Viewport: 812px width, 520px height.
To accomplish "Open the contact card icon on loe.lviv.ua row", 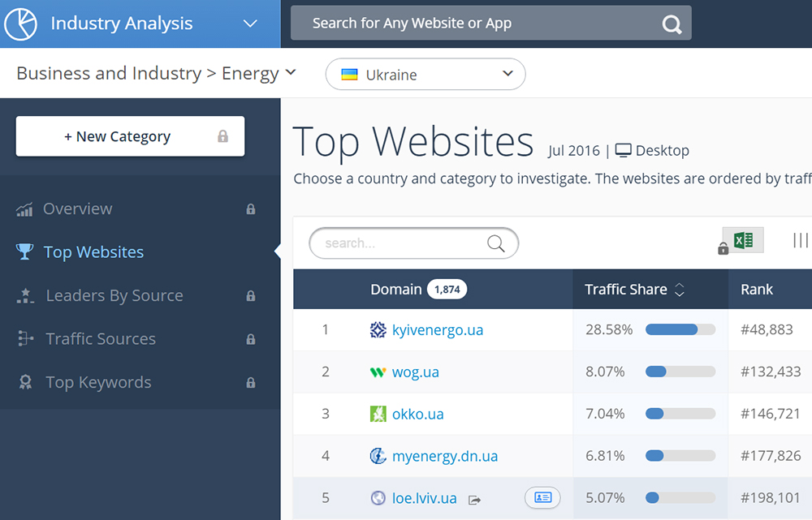I will 542,498.
